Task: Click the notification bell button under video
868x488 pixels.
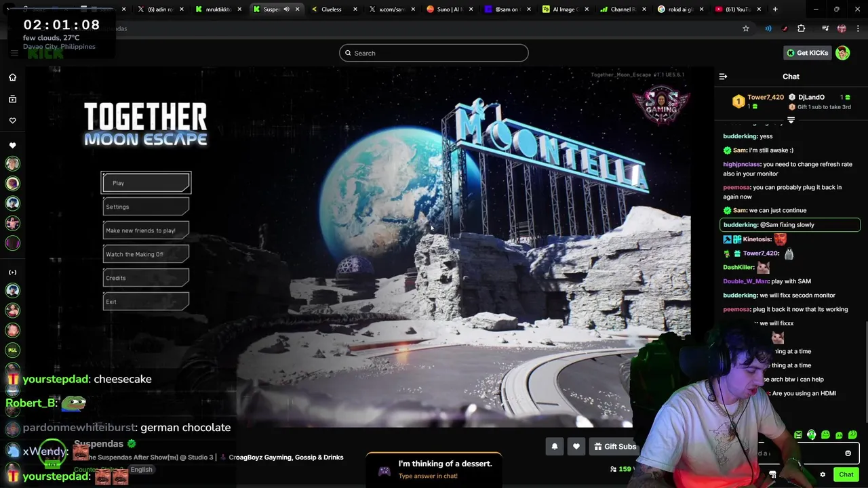Action: coord(555,447)
